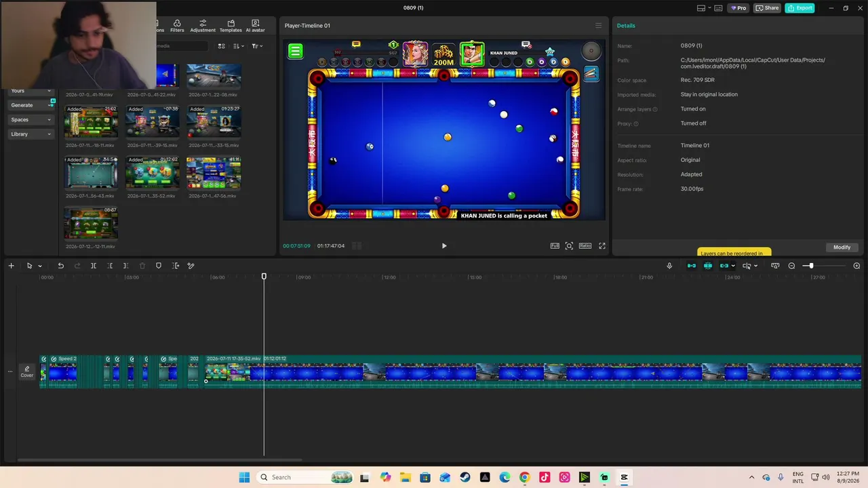
Task: Undo the last edit
Action: [x=60, y=266]
